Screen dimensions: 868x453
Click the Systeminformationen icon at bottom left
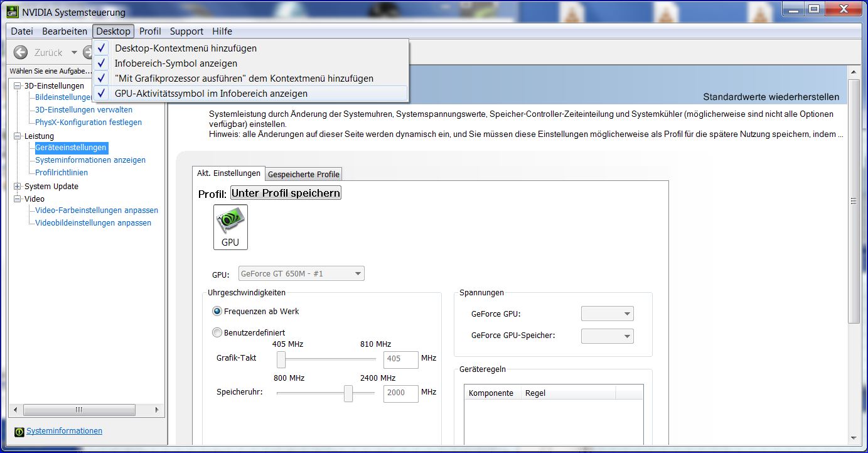19,432
